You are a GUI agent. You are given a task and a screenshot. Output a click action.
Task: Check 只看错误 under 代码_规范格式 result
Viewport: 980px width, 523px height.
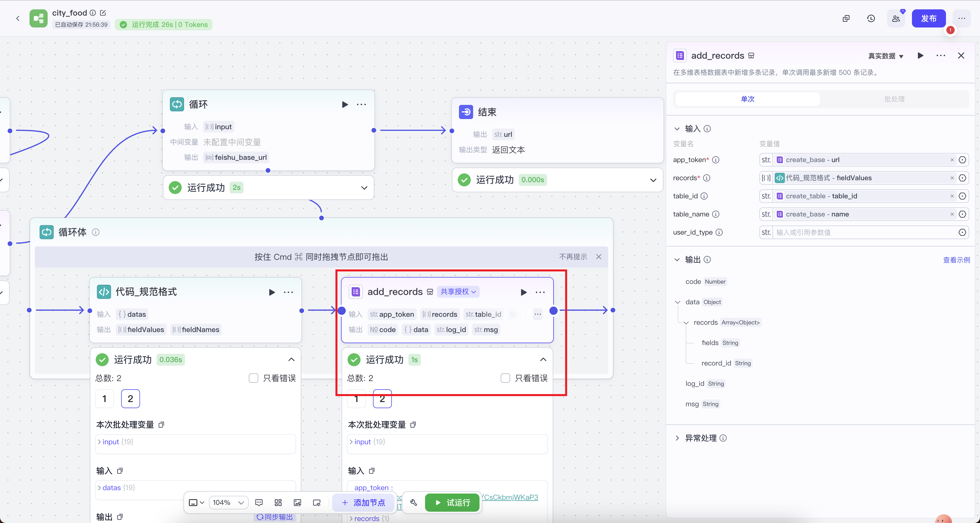(x=254, y=378)
